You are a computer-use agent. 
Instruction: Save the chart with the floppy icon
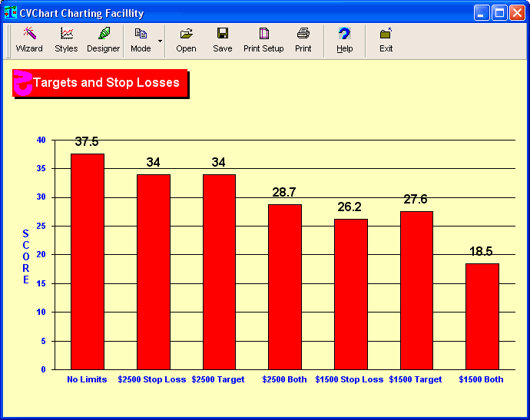click(x=222, y=40)
